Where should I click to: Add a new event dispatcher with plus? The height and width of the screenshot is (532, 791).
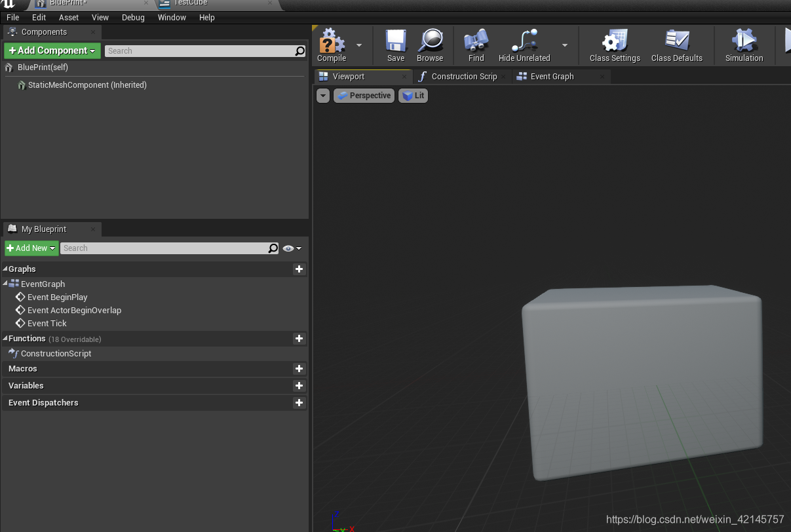point(299,403)
